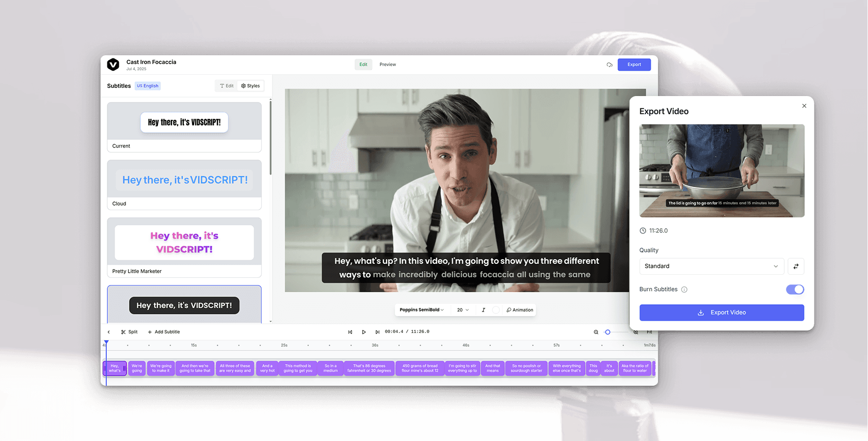
Task: Open the Edit tab in the Subtitles panel
Action: click(x=227, y=86)
